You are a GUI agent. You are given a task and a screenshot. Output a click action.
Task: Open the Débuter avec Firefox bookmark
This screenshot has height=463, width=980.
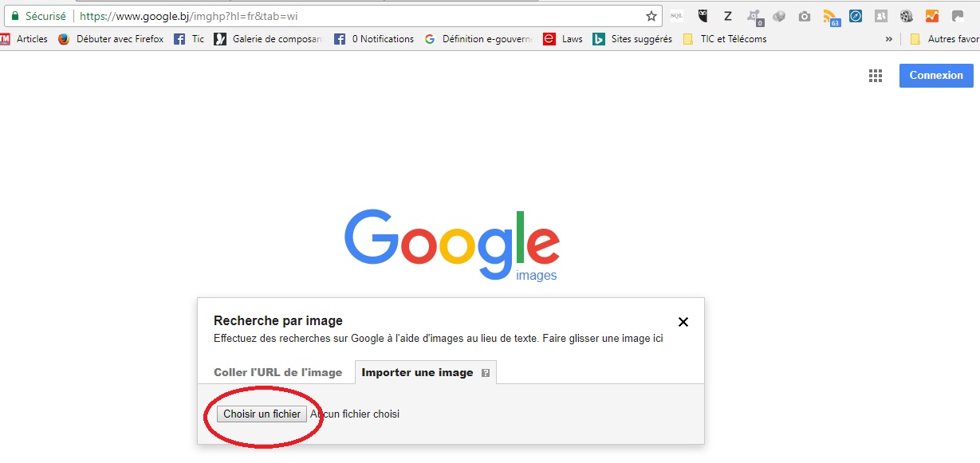click(111, 38)
